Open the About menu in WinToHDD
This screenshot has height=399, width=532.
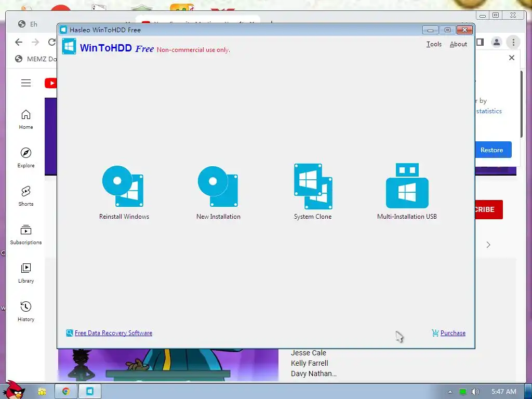458,44
